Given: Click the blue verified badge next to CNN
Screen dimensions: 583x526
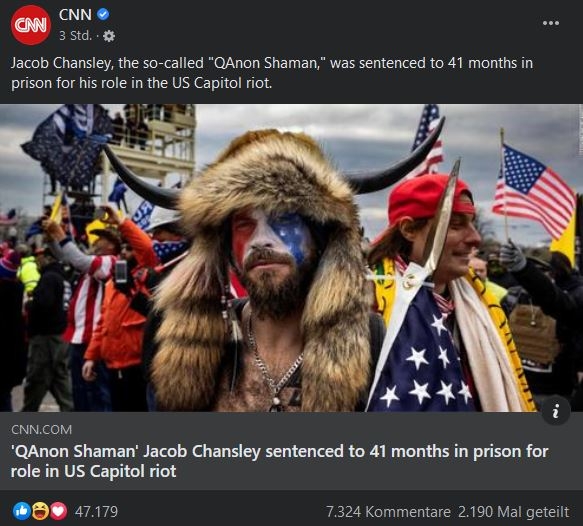Looking at the screenshot, I should pos(103,14).
